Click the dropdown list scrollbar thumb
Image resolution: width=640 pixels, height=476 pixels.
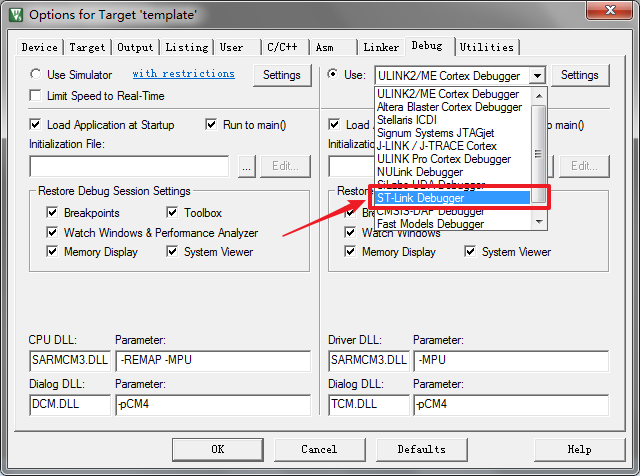(539, 153)
